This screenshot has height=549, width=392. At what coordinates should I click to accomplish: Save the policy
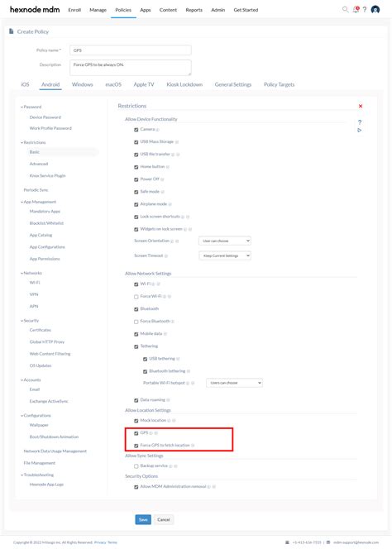coord(143,519)
